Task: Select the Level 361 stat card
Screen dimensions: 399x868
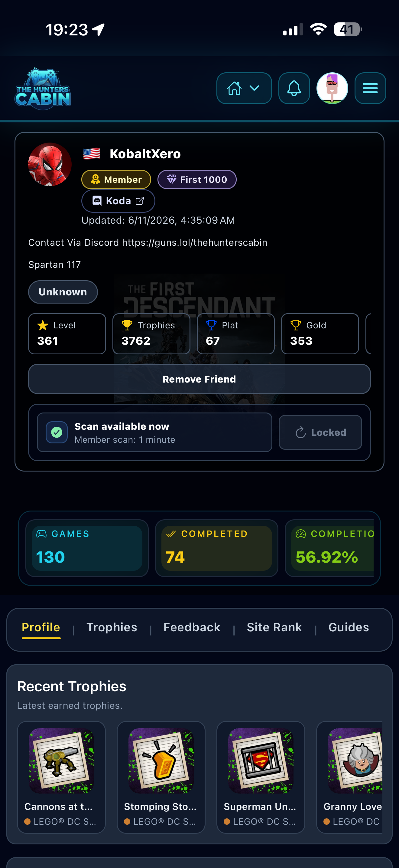Action: point(67,334)
